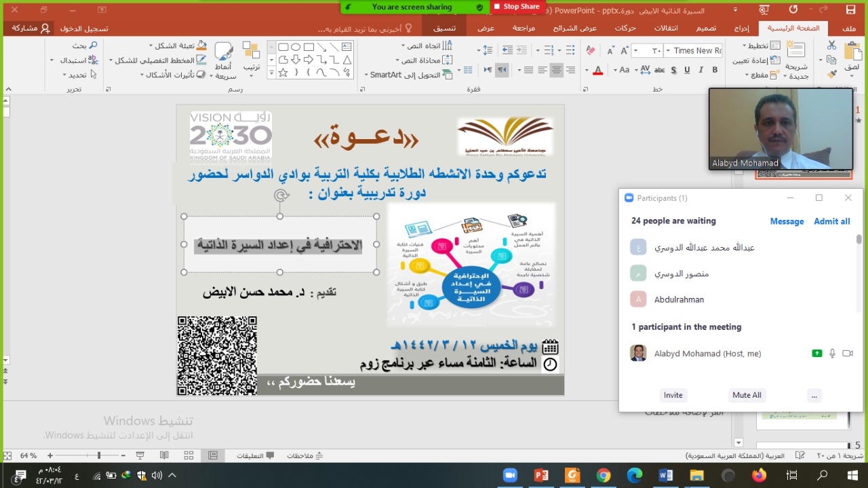Click the Format Painter brush icon
Image resolution: width=868 pixels, height=488 pixels.
(x=831, y=75)
